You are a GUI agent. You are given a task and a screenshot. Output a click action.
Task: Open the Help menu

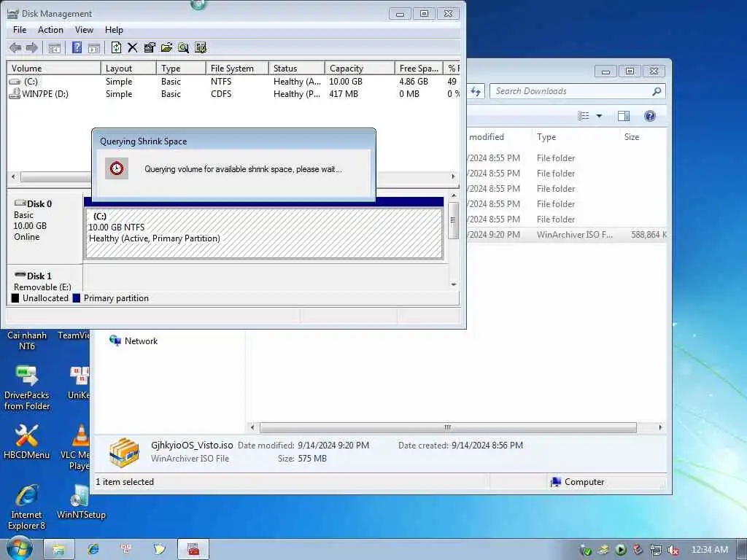tap(114, 29)
